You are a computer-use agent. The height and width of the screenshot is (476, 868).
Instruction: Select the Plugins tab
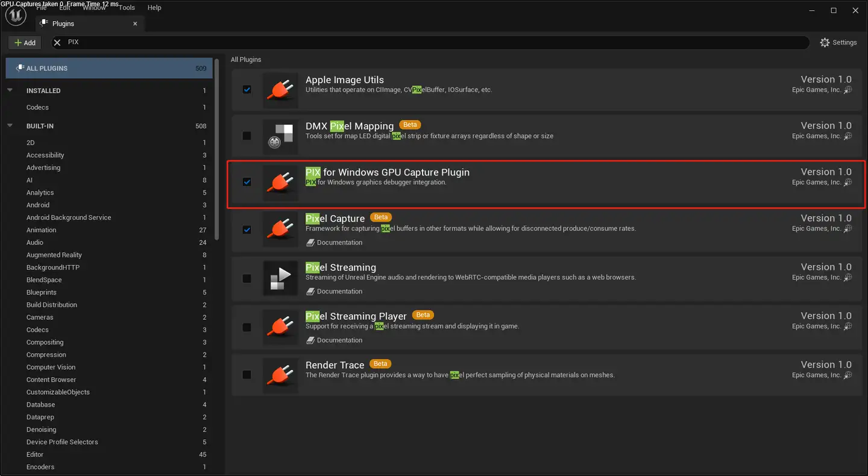point(90,23)
